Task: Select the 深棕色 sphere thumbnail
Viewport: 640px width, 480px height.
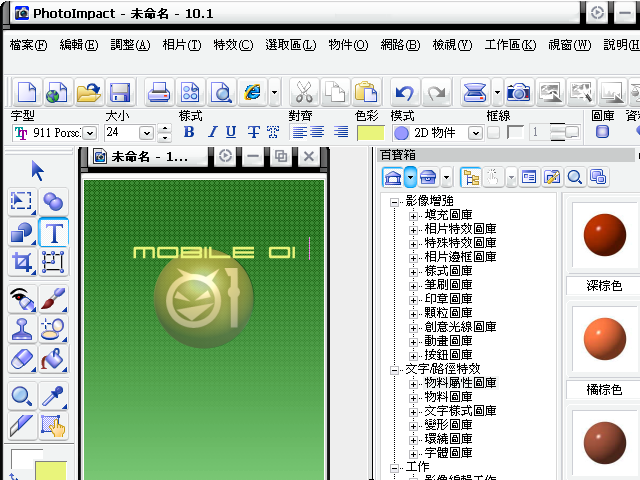Action: click(604, 235)
